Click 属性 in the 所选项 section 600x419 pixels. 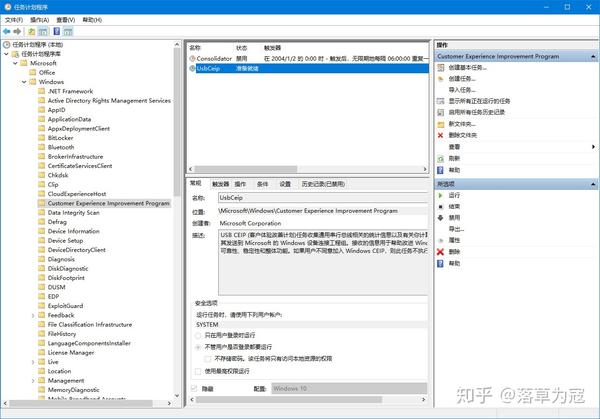[x=454, y=240]
